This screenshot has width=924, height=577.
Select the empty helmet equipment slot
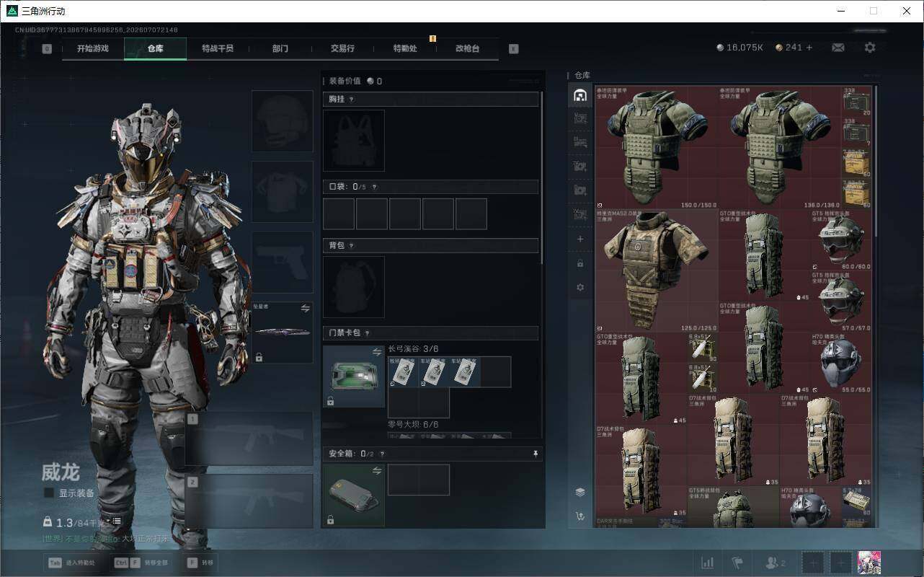(x=283, y=120)
